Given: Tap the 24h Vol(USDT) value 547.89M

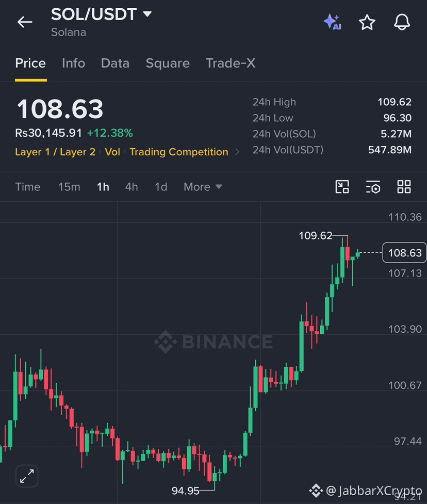Looking at the screenshot, I should pos(390,150).
